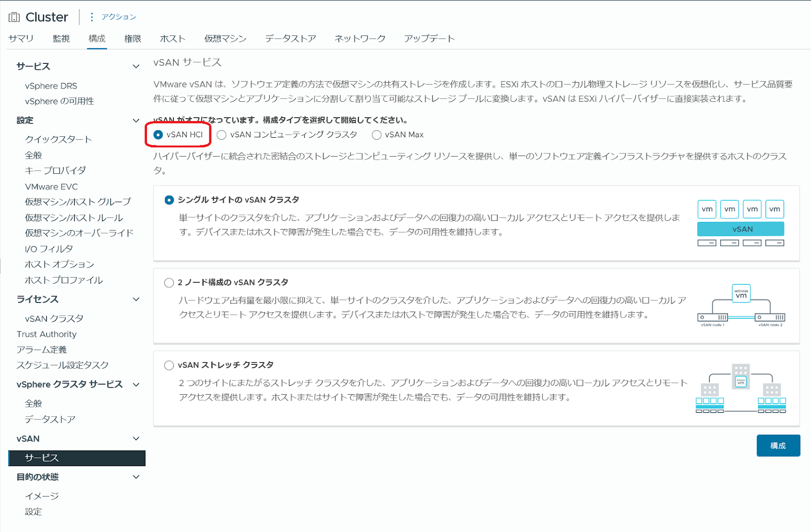Open 仮想マシンのオーバーライド
Screen dimensions: 811x532
[x=79, y=233]
